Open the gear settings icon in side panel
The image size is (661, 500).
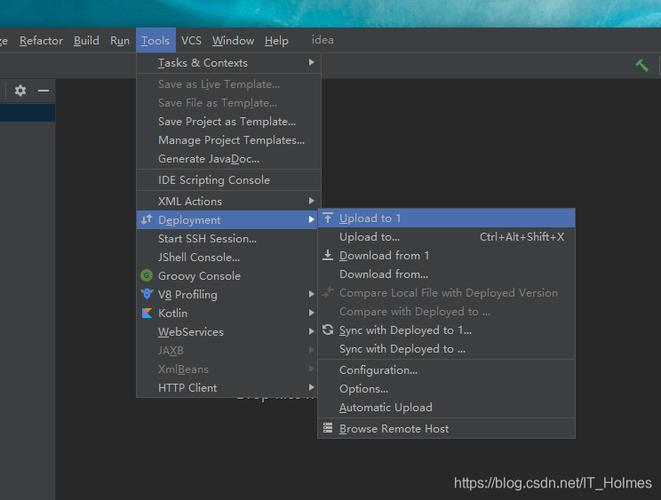click(20, 90)
